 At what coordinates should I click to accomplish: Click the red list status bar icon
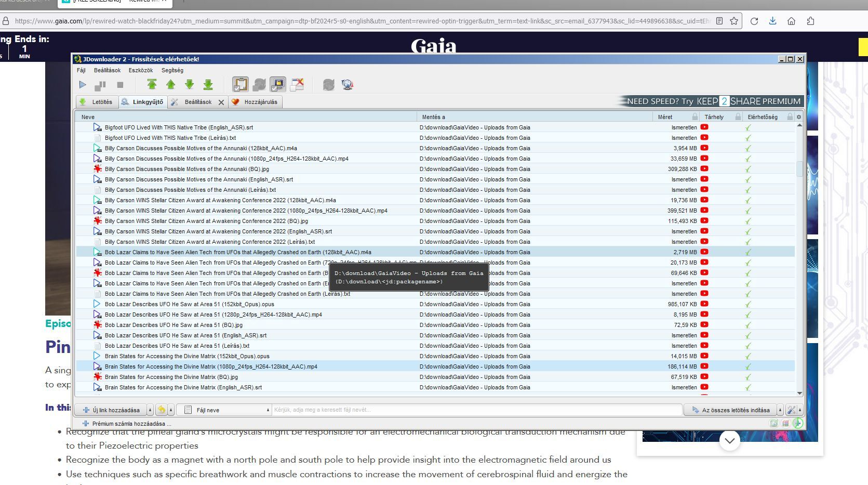tap(786, 423)
